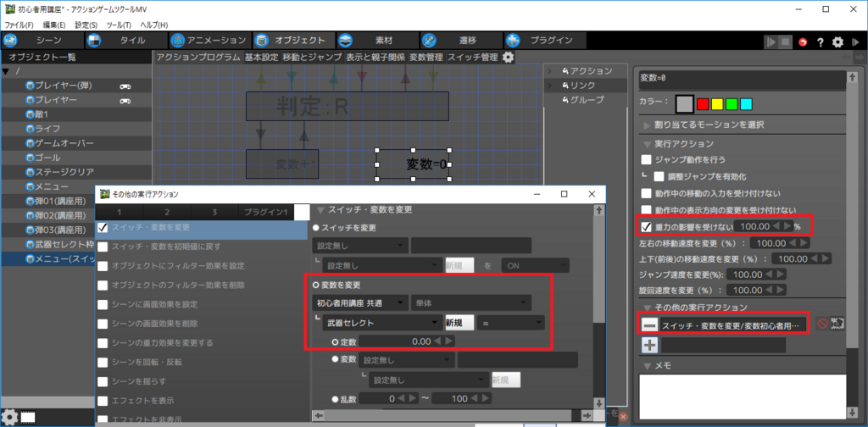Click 新規 button next to 武器セレクト

[460, 323]
